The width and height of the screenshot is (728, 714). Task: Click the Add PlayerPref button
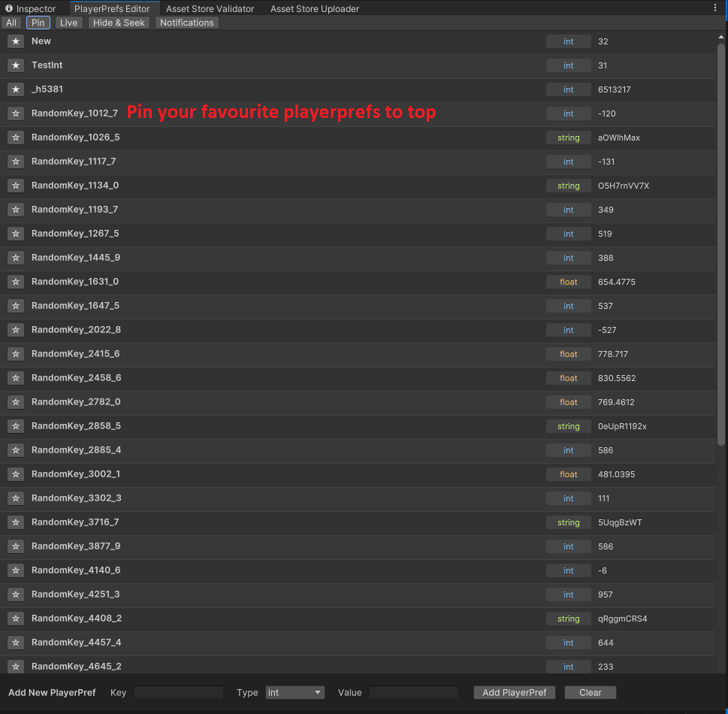point(514,692)
